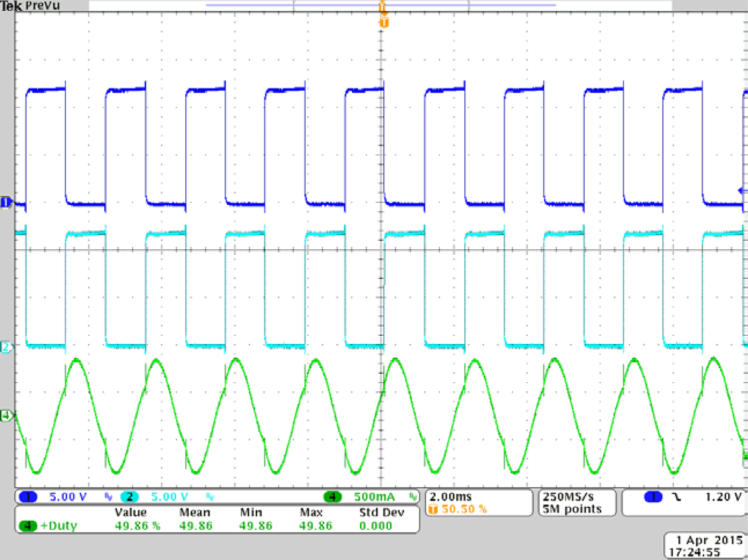Click the '5M points' record length readout
This screenshot has height=560, width=748.
[572, 509]
